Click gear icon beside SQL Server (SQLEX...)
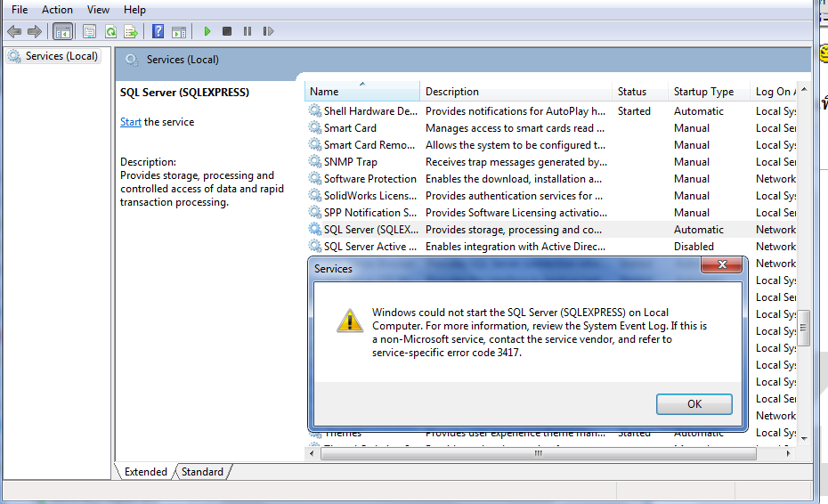 click(315, 229)
